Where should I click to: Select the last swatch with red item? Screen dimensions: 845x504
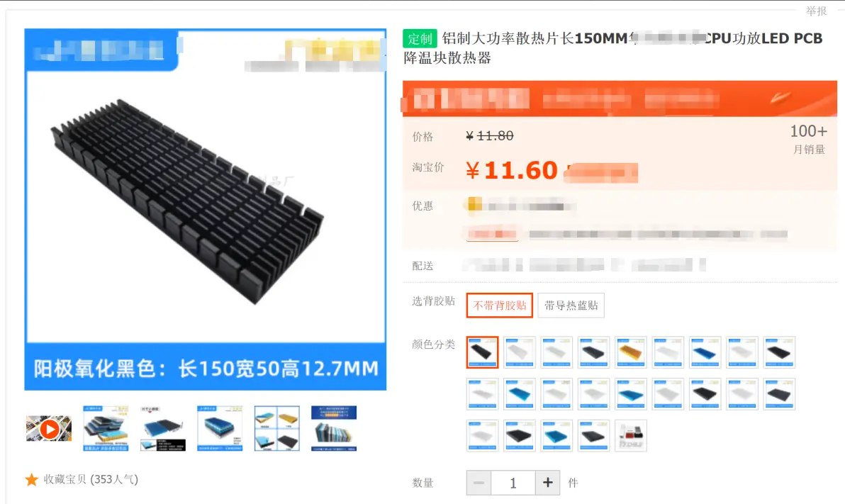pyautogui.click(x=630, y=435)
